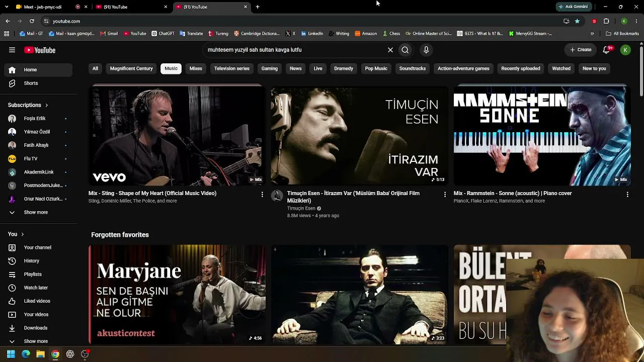Open options menu for Timuçin Esen video
This screenshot has width=644, height=362.
445,194
